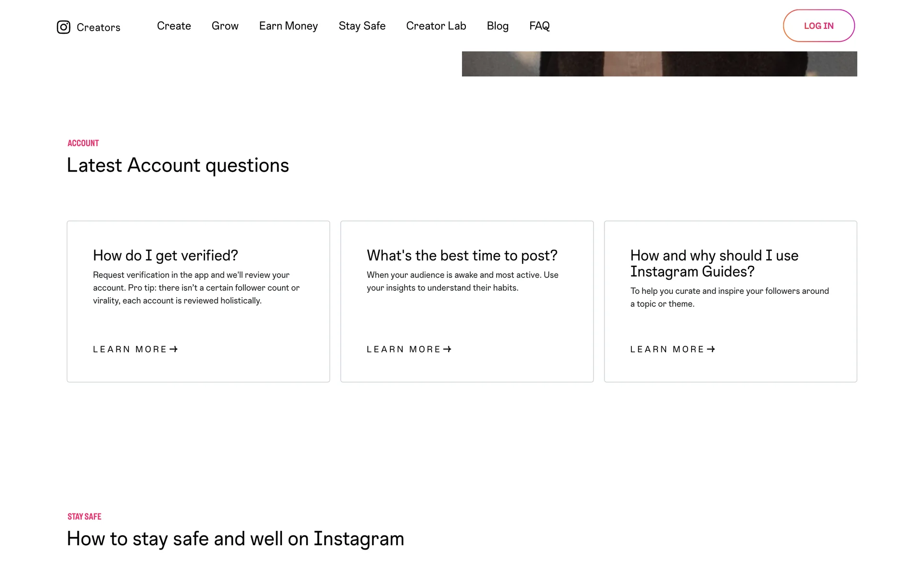The height and width of the screenshot is (578, 924).
Task: Go to the Grow section
Action: click(x=225, y=26)
